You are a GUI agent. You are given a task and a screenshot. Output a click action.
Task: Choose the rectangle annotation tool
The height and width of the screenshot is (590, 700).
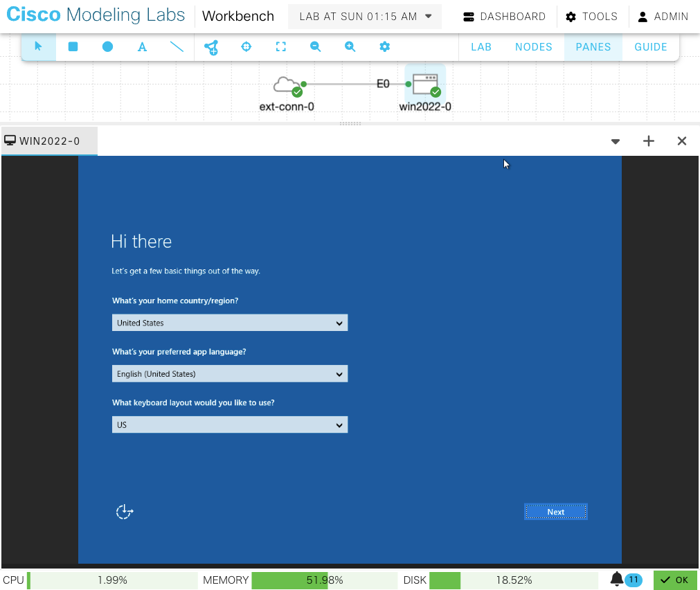tap(73, 46)
